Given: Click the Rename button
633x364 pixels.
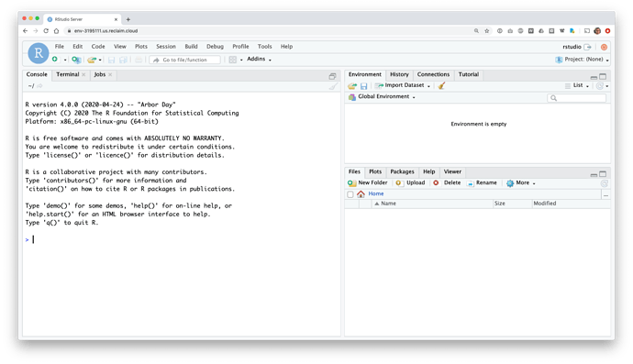Looking at the screenshot, I should pos(482,182).
